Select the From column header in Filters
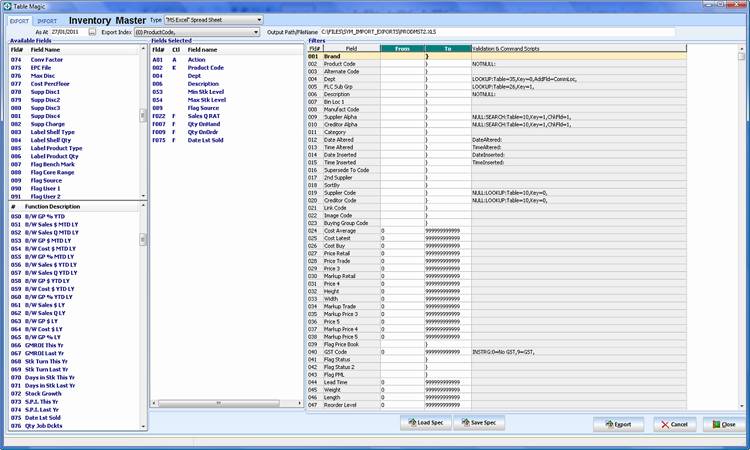The width and height of the screenshot is (750, 450). point(402,48)
